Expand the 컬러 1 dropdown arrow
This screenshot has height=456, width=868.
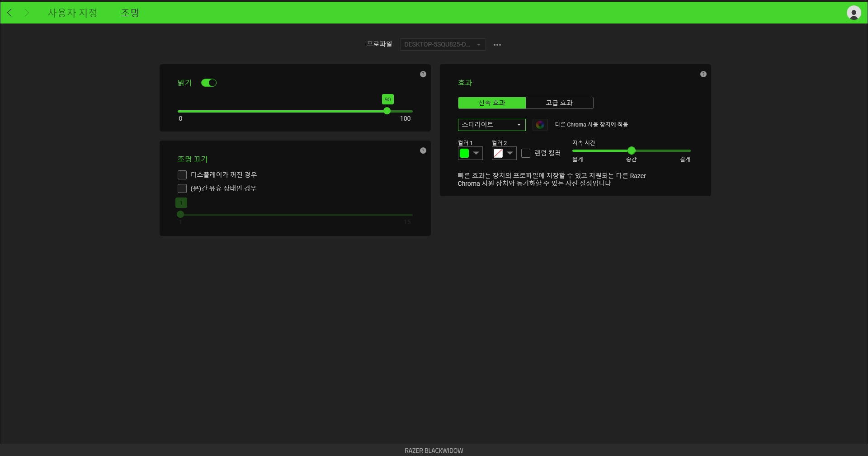point(476,153)
